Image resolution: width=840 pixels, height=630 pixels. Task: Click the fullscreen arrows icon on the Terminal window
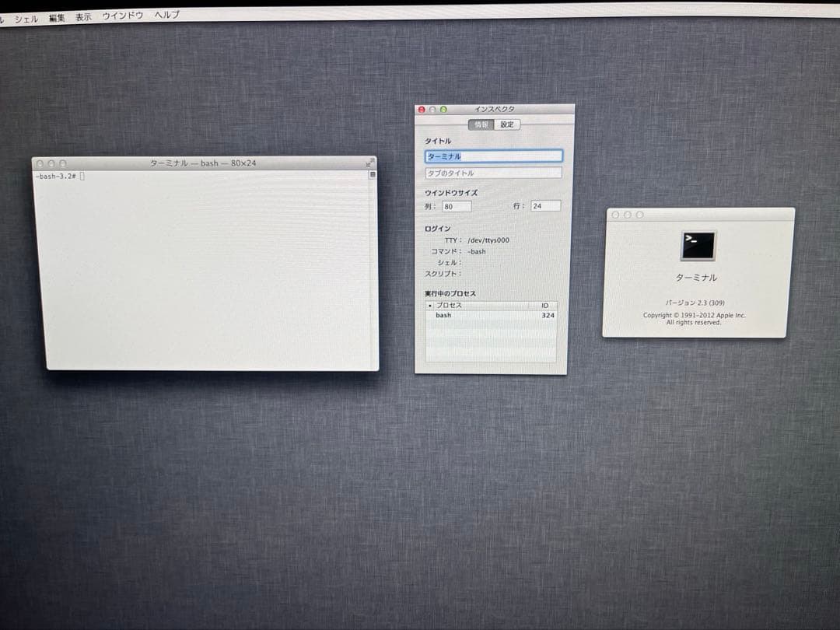pyautogui.click(x=371, y=163)
